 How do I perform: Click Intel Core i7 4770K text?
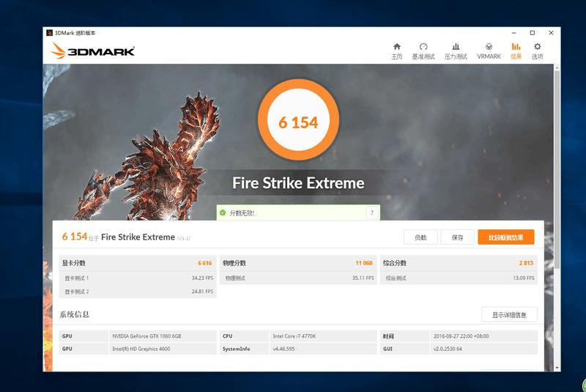tap(294, 336)
